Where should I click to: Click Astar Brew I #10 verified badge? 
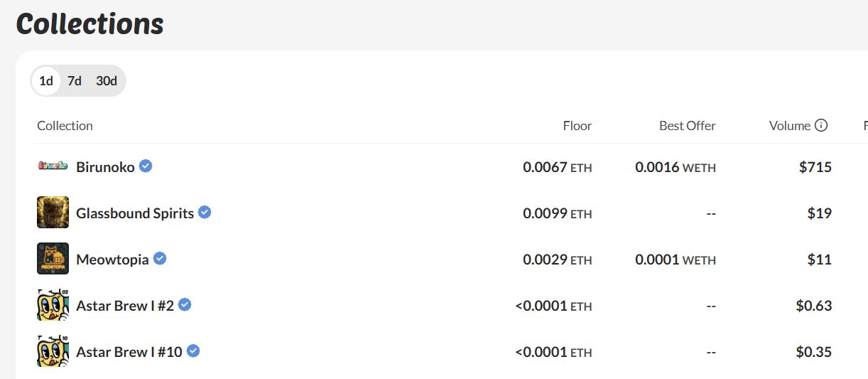[193, 351]
